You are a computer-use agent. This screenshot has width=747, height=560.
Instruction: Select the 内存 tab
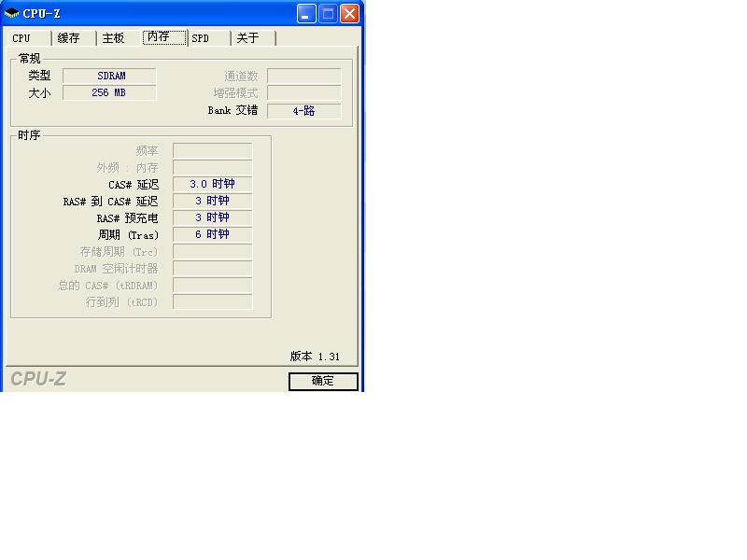(164, 37)
